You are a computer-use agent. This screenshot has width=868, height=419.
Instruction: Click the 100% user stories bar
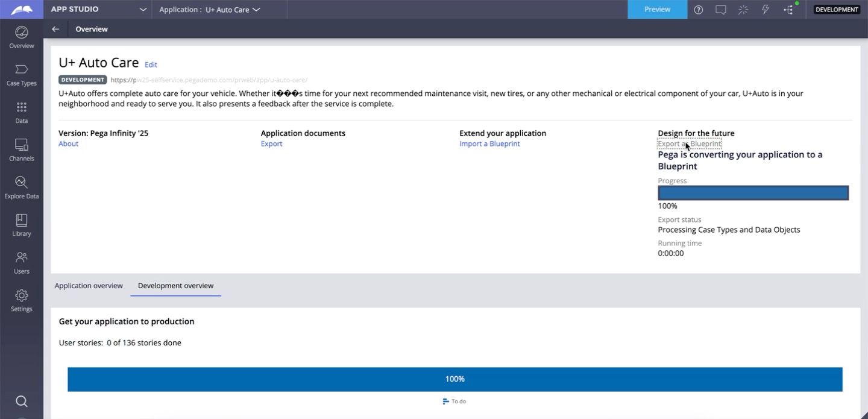[454, 379]
